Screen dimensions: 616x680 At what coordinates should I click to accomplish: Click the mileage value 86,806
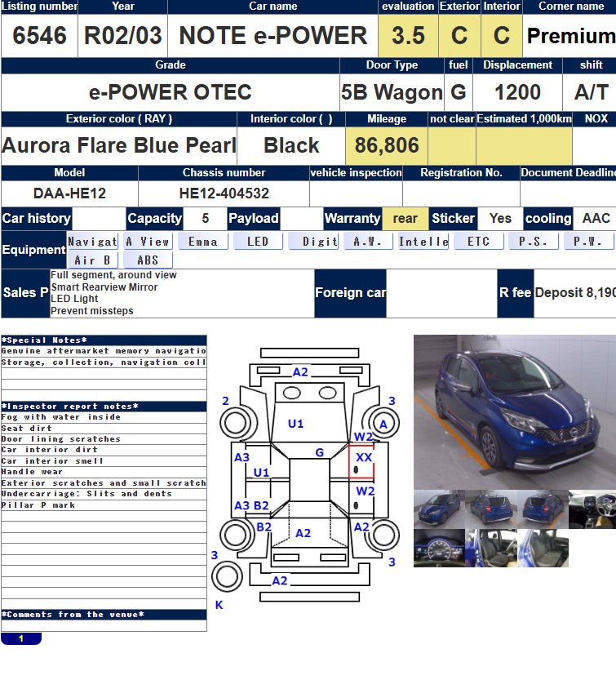click(387, 145)
